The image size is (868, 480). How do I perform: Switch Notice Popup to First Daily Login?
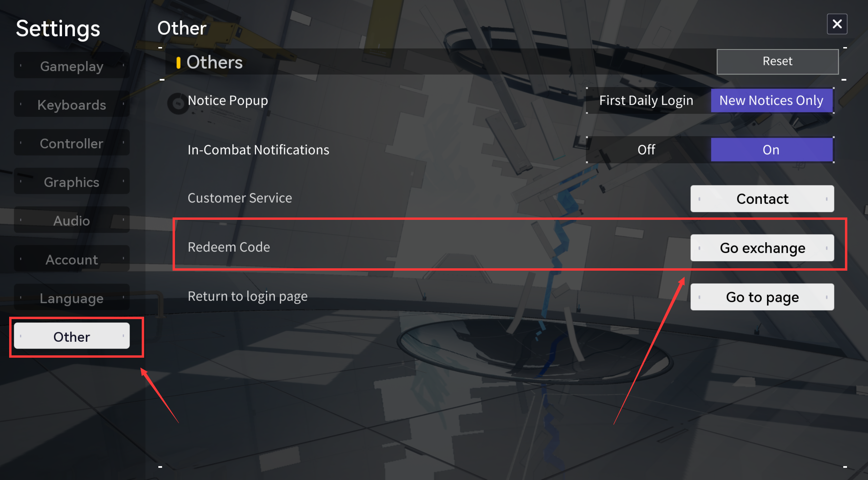coord(646,101)
